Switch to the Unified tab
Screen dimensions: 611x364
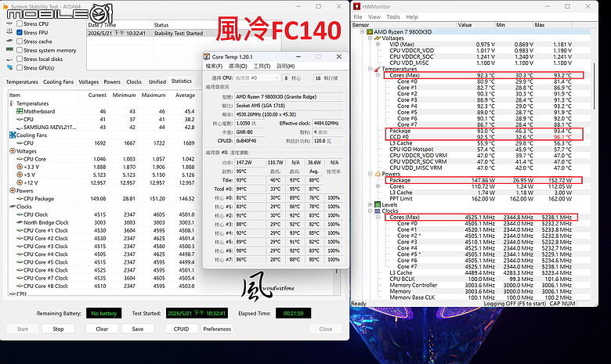pos(157,81)
